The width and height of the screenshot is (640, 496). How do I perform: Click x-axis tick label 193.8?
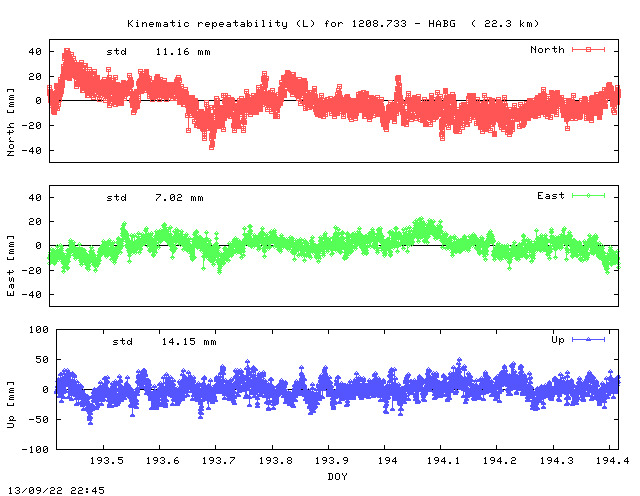[276, 460]
